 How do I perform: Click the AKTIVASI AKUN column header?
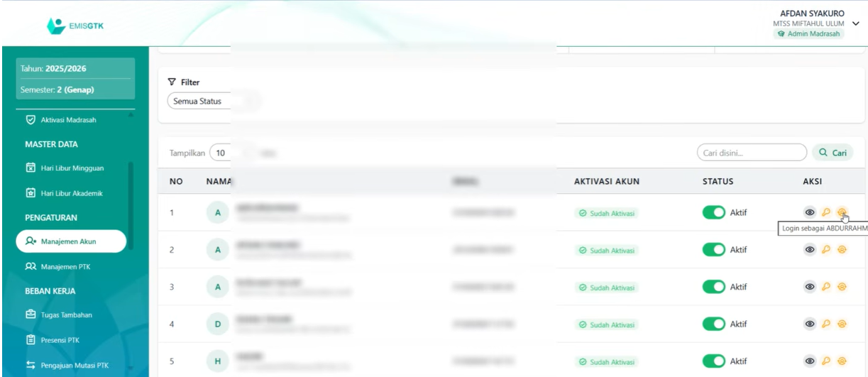coord(607,182)
